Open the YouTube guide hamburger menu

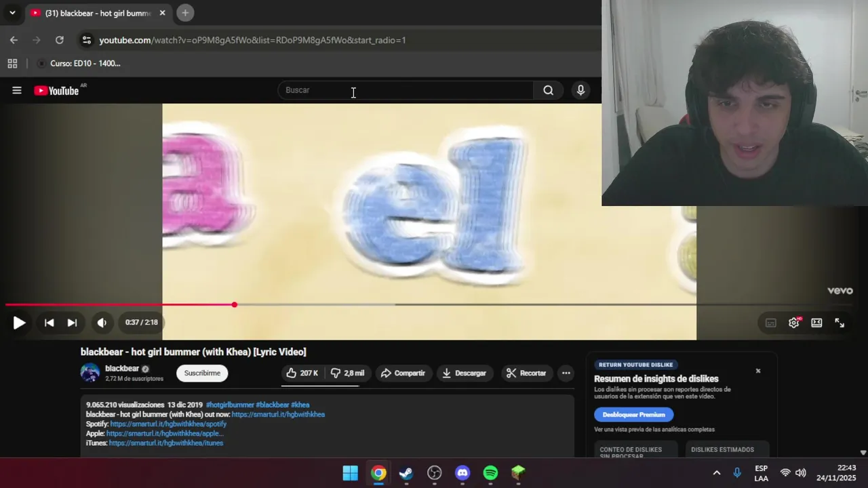[17, 90]
